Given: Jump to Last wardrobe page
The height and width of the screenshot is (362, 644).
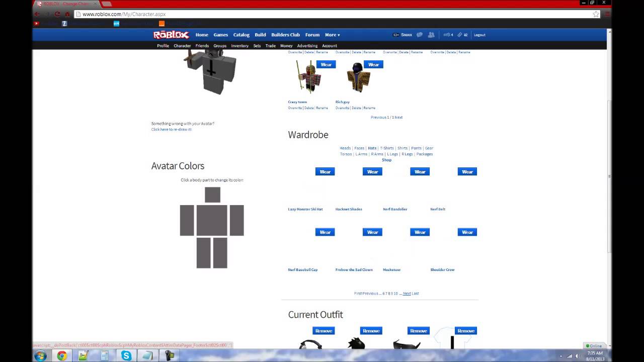Looking at the screenshot, I should (416, 293).
